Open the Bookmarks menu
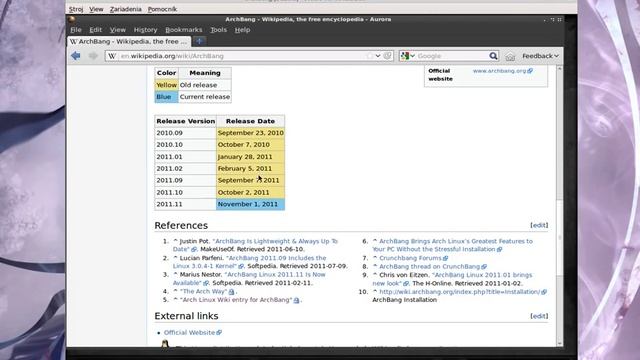The width and height of the screenshot is (640, 360). click(184, 30)
